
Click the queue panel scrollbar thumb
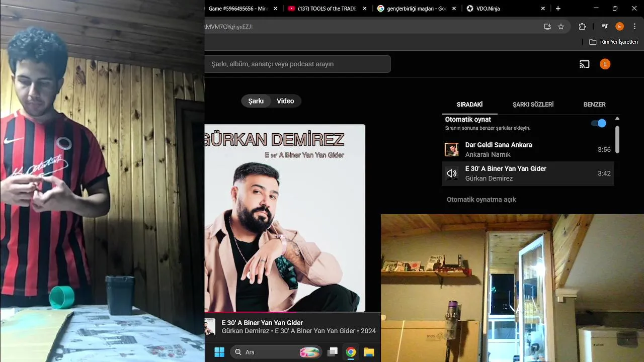[x=617, y=139]
